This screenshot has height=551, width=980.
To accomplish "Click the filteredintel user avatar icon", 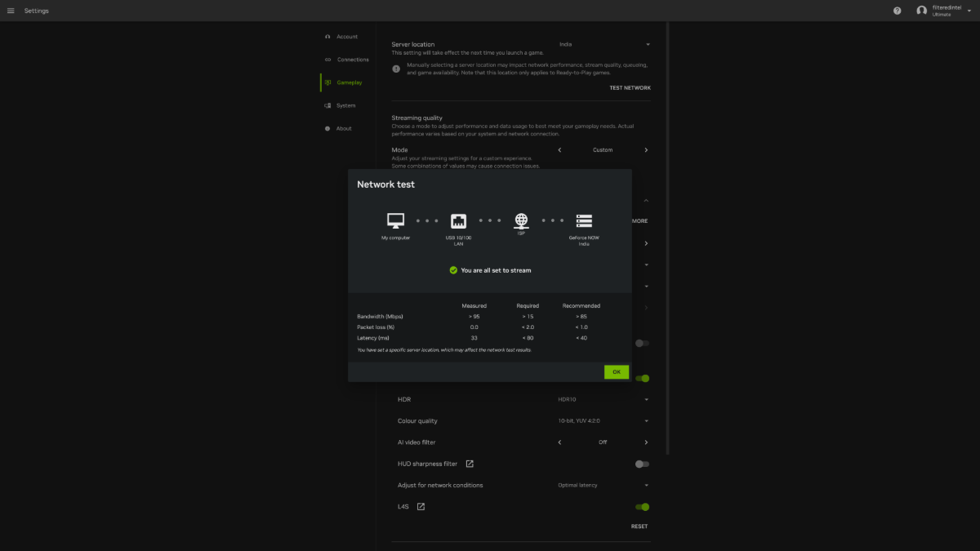I will pyautogui.click(x=922, y=11).
